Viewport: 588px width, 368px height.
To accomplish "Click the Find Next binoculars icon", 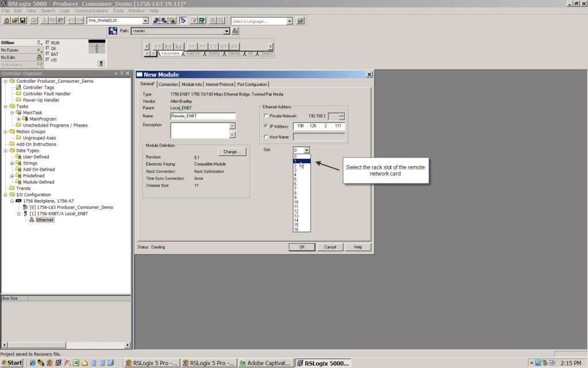I will [x=164, y=21].
